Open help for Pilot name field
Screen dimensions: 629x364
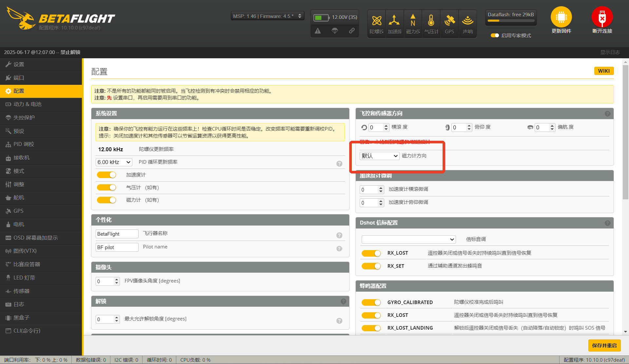[x=339, y=248]
